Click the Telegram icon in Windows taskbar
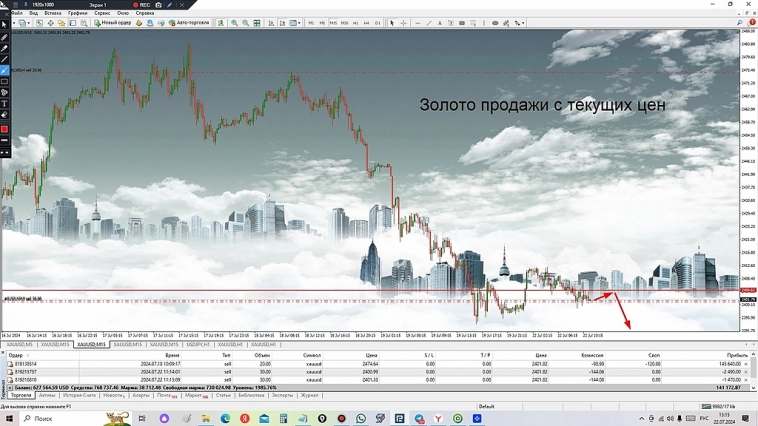 pos(419,419)
